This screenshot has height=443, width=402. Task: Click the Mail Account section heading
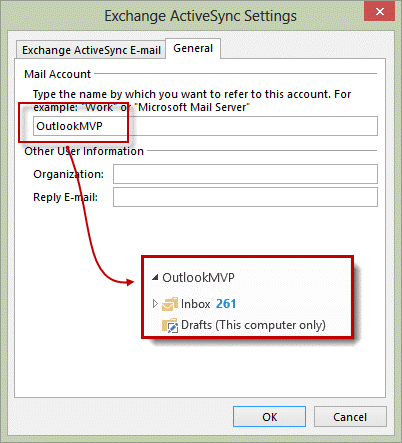pyautogui.click(x=57, y=74)
